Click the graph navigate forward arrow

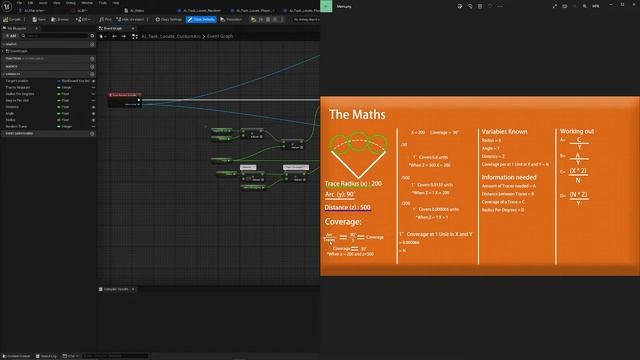click(x=124, y=36)
